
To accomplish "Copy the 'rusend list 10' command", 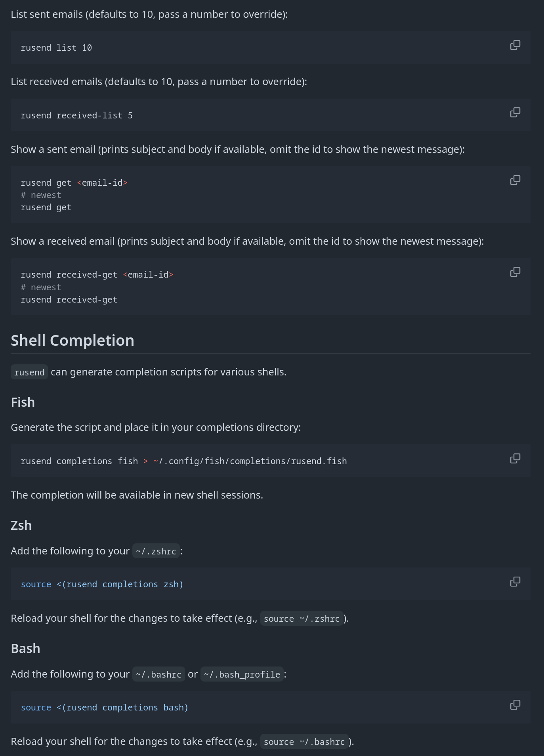I will tap(515, 45).
